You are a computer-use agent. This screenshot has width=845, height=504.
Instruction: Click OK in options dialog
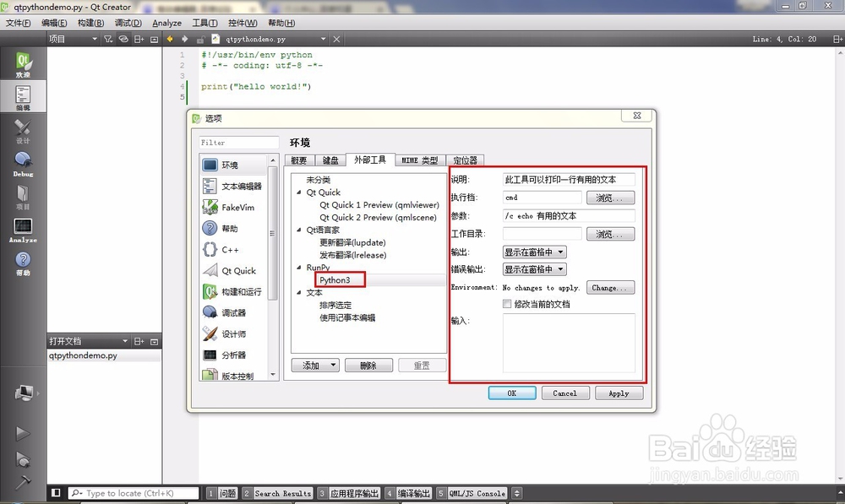[512, 393]
